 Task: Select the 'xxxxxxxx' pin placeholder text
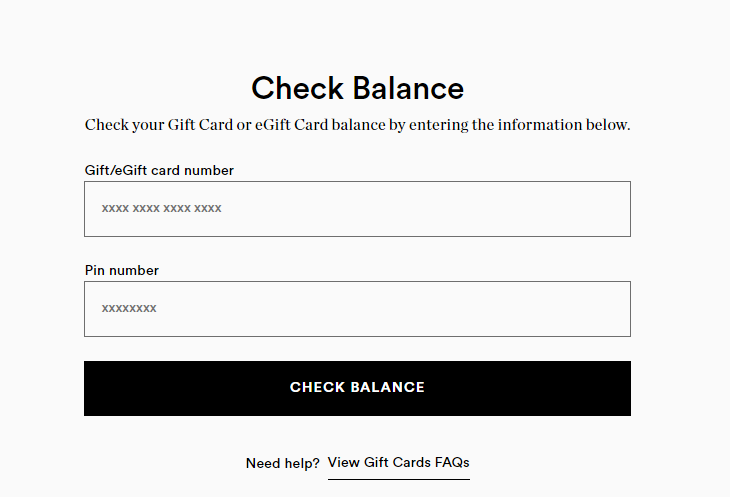point(129,309)
